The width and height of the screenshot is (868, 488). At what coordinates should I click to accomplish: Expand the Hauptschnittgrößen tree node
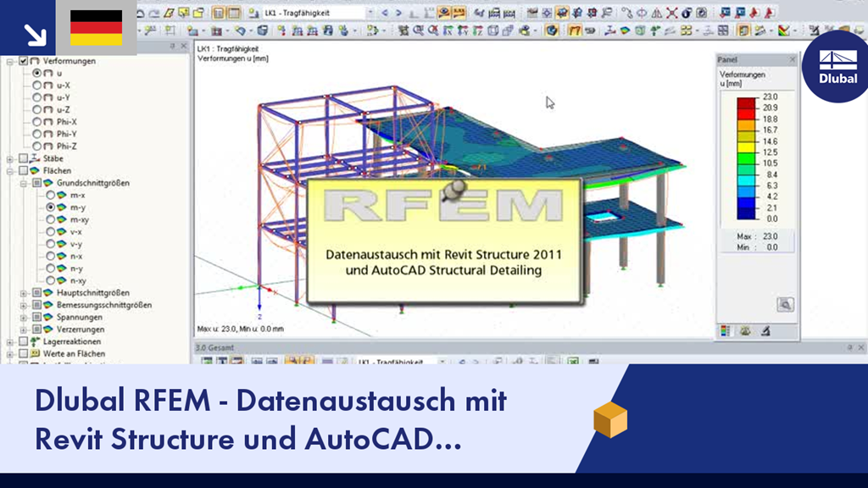[x=23, y=292]
